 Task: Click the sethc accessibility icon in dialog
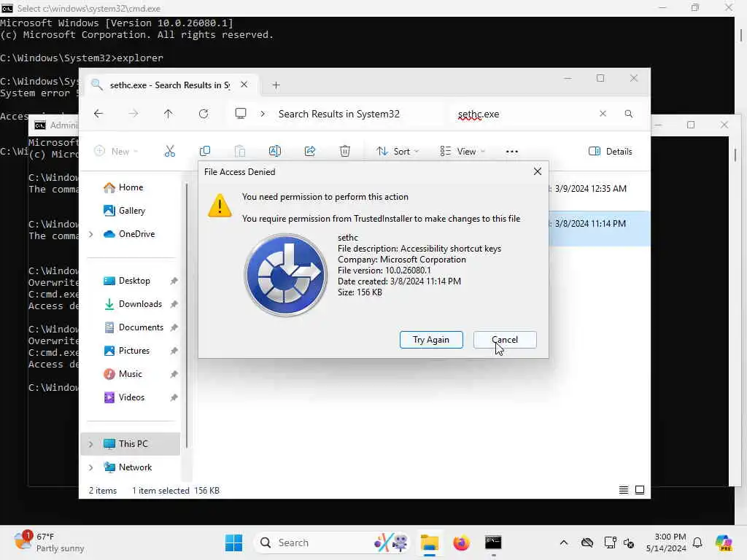pyautogui.click(x=286, y=275)
